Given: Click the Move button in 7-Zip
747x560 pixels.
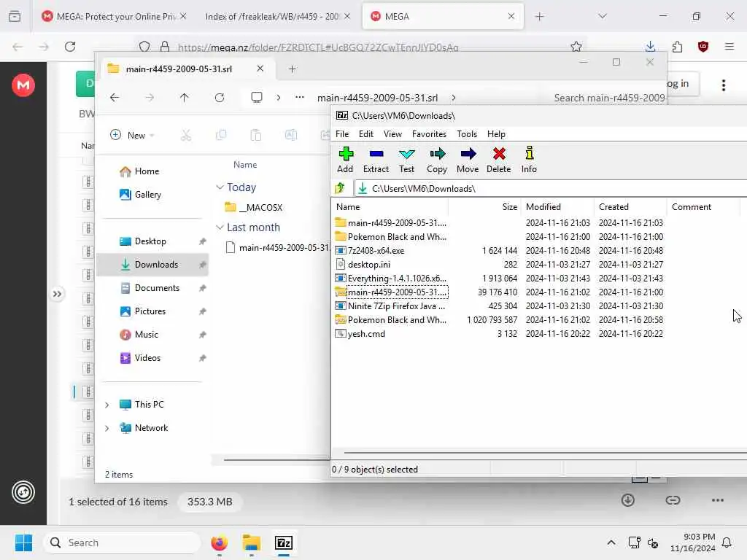Looking at the screenshot, I should pyautogui.click(x=468, y=160).
